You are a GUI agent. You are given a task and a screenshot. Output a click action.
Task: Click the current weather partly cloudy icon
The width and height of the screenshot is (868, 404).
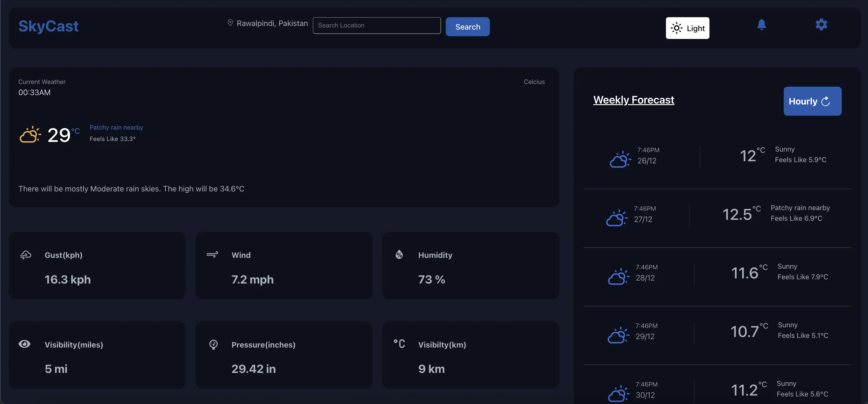pyautogui.click(x=30, y=134)
